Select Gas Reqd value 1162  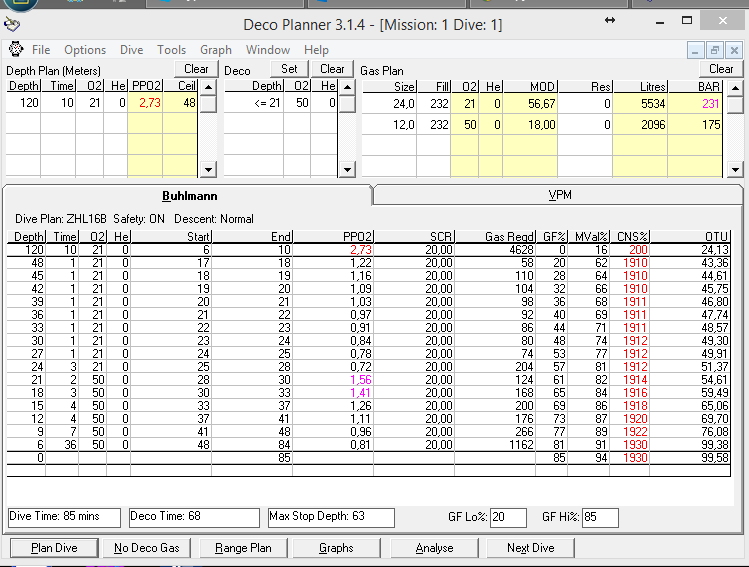coord(495,445)
